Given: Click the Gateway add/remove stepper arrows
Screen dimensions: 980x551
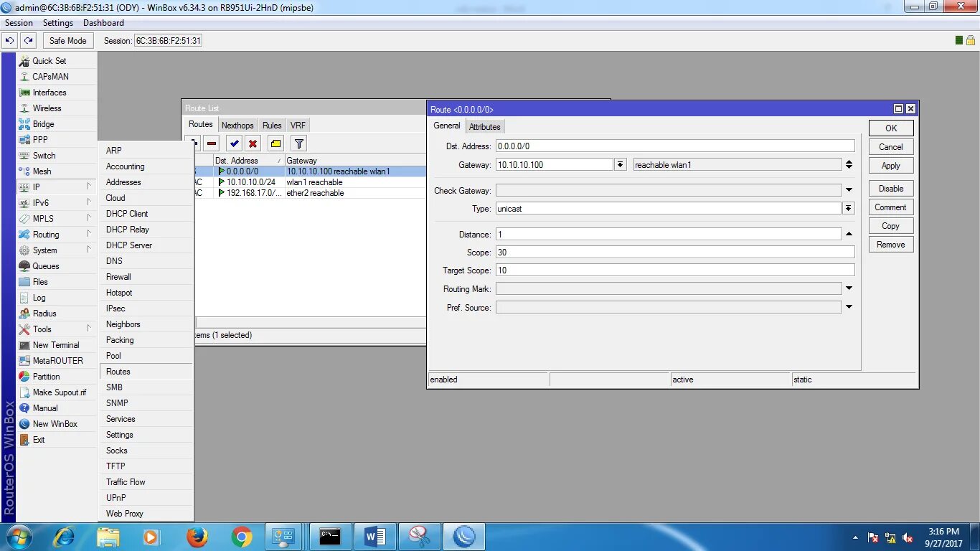Looking at the screenshot, I should (x=849, y=164).
